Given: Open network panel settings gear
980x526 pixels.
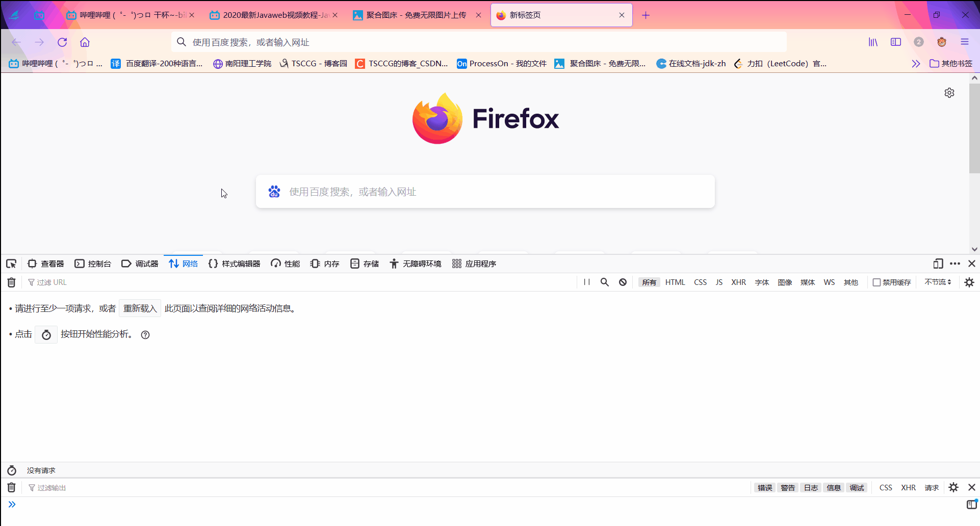Looking at the screenshot, I should point(969,282).
